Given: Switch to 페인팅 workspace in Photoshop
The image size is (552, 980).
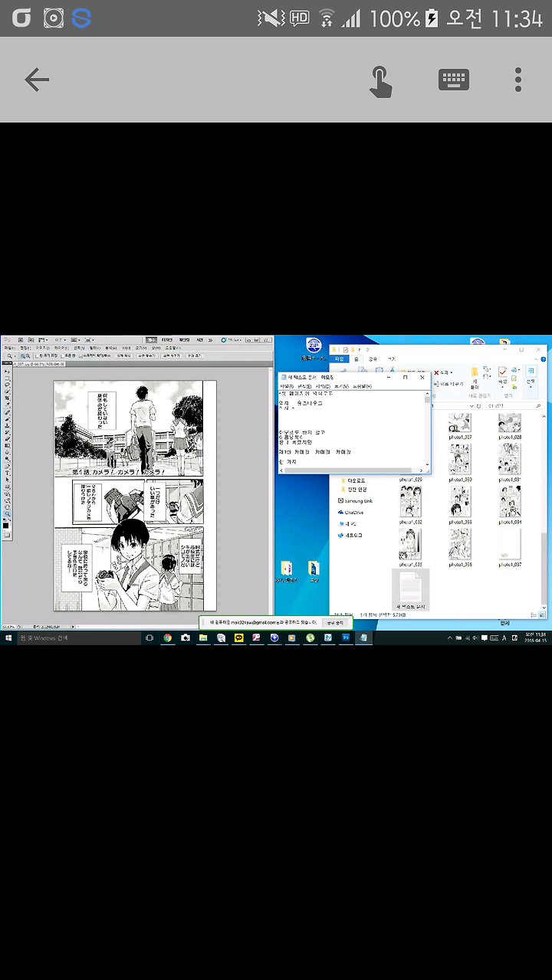Looking at the screenshot, I should [x=184, y=340].
